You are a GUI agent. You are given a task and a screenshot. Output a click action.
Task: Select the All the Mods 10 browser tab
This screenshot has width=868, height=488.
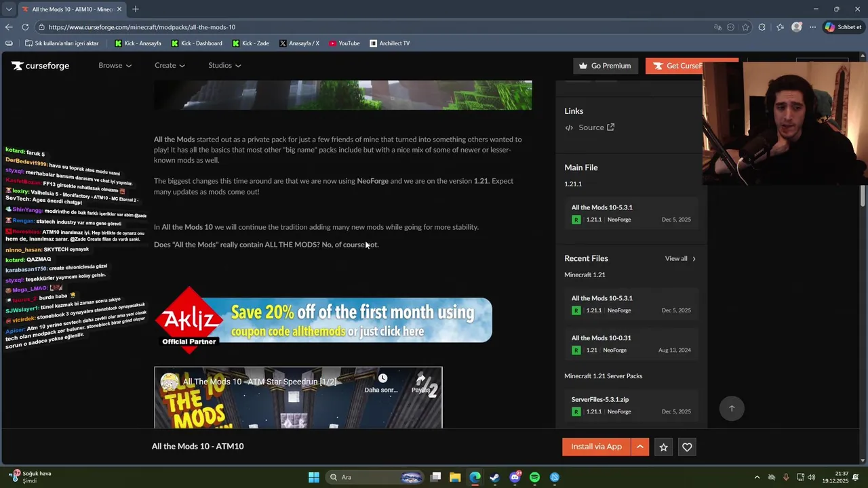71,9
